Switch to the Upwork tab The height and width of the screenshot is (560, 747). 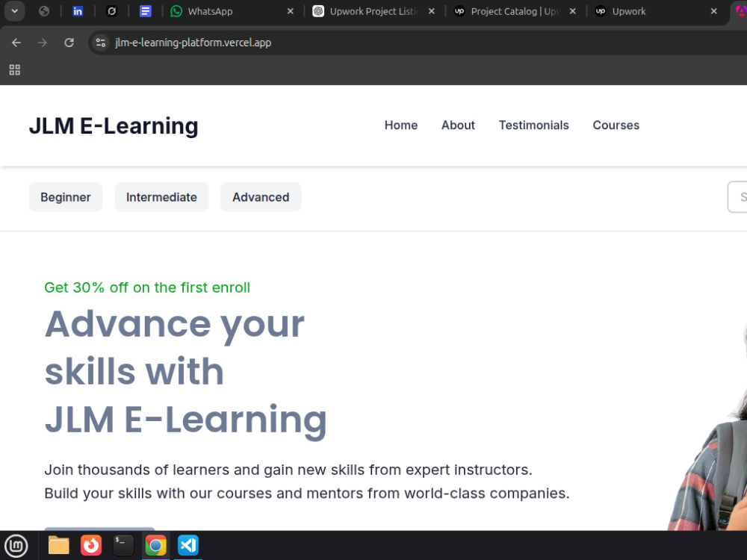(x=656, y=11)
